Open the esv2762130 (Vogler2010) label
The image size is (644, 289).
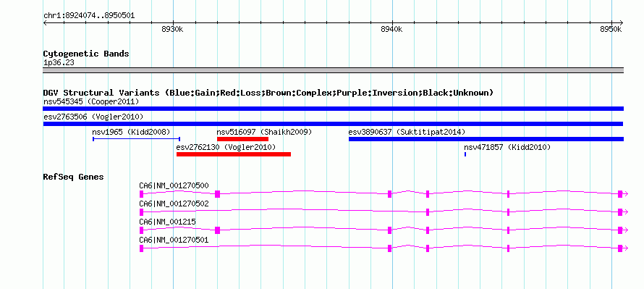tap(226, 147)
